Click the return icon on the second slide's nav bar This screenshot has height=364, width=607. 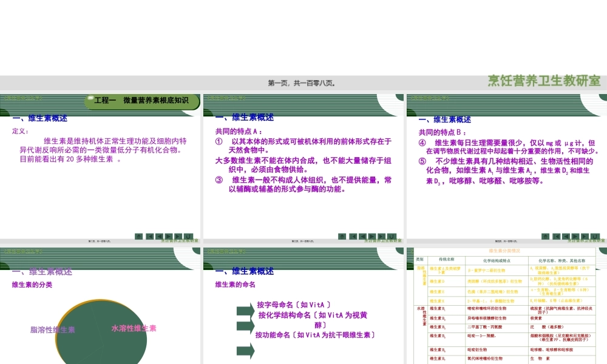392,236
